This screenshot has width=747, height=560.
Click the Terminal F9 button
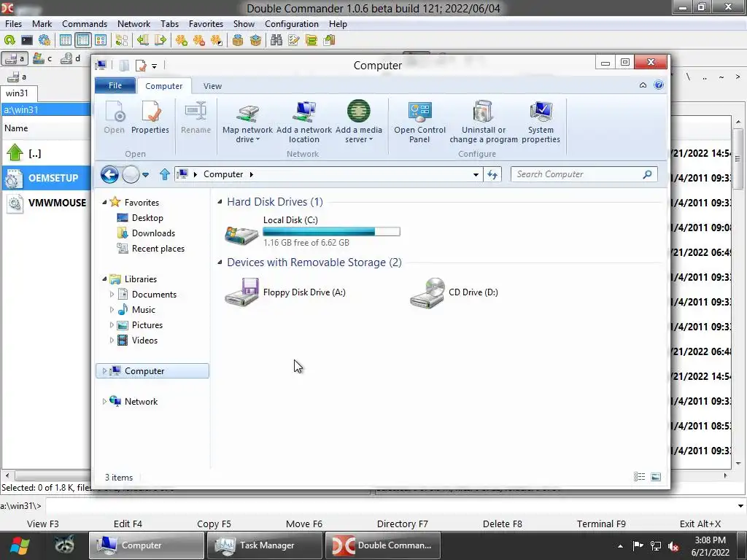(601, 524)
